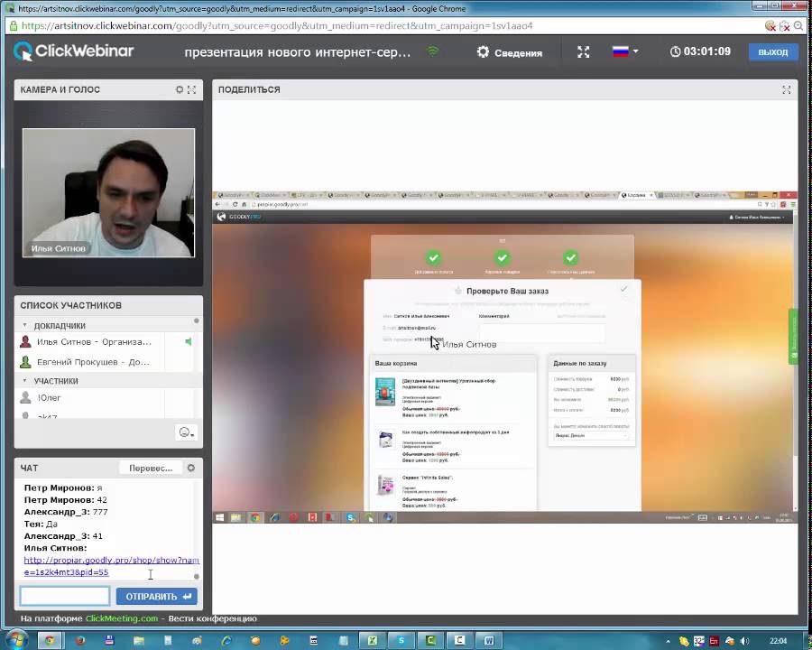This screenshot has width=812, height=650.
Task: Open the propiar.goodly.pro shop link in chat
Action: tap(111, 566)
